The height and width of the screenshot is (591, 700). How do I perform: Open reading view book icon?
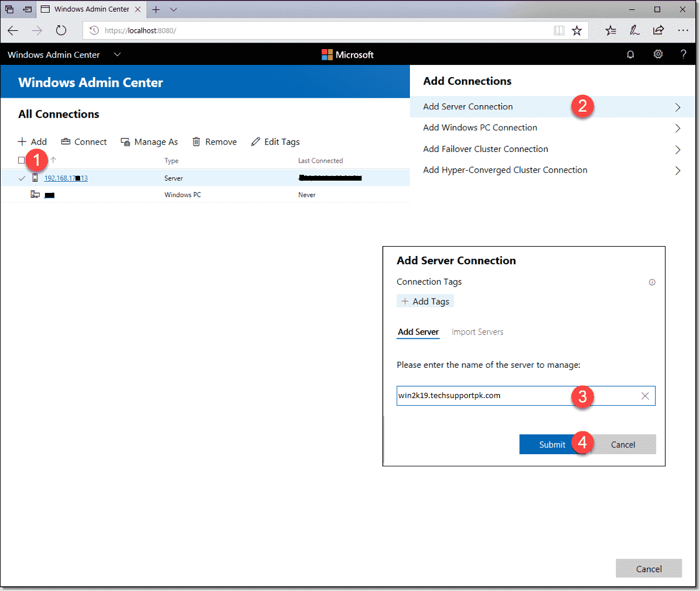point(559,30)
